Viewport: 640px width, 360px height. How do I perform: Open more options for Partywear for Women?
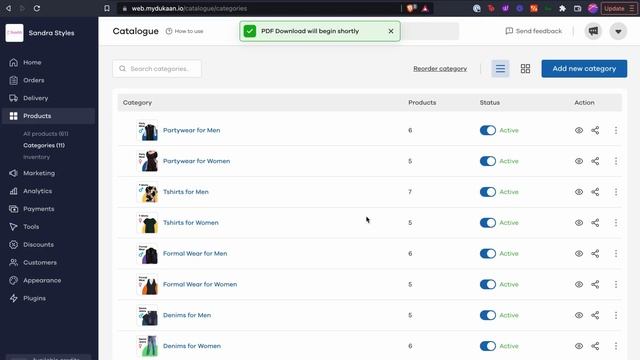pos(616,161)
